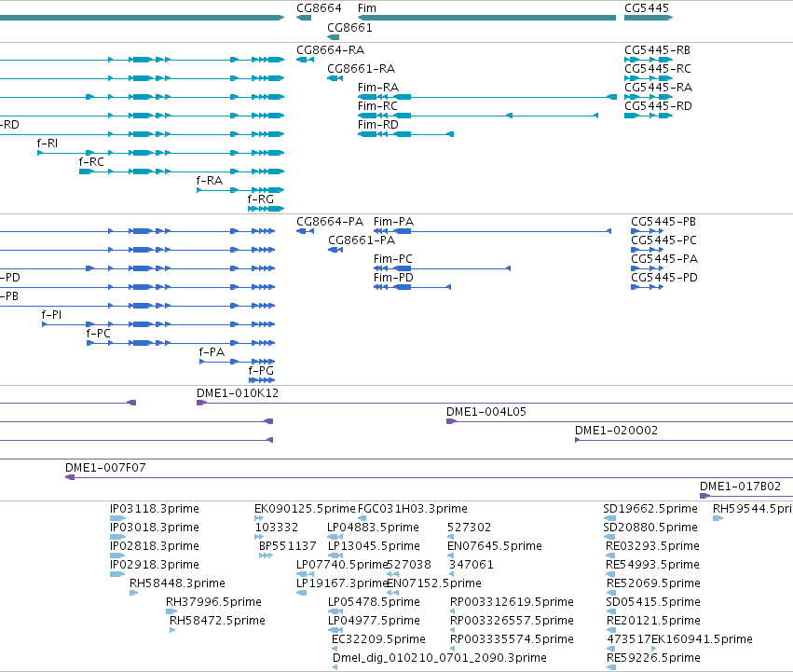The height and width of the screenshot is (672, 793).
Task: Click CG5445-PA protein label
Action: point(664,259)
